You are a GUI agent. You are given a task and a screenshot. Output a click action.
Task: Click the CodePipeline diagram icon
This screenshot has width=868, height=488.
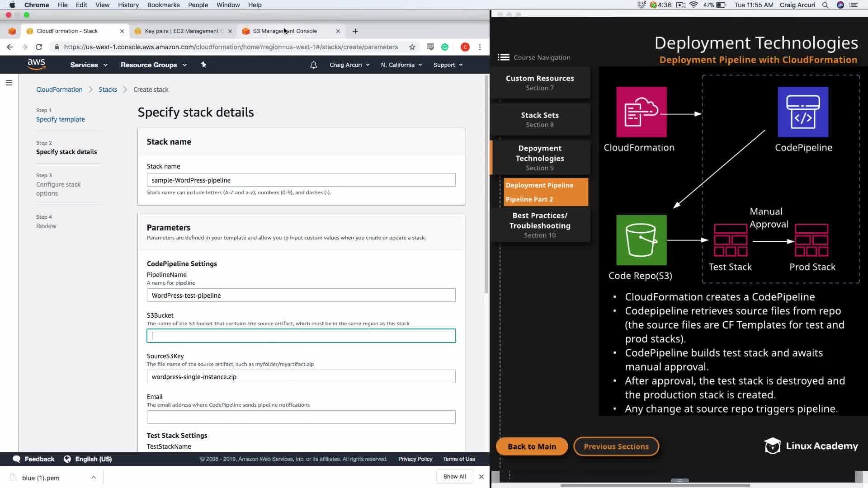click(x=803, y=112)
